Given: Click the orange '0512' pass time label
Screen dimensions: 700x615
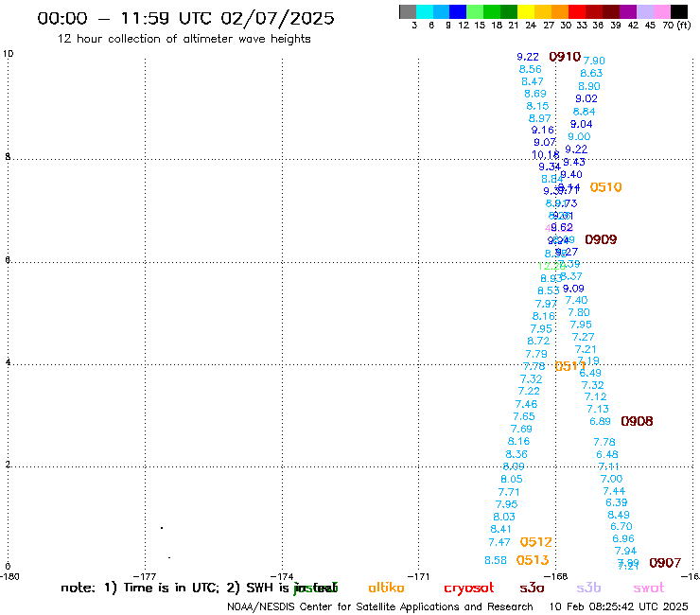Looking at the screenshot, I should pos(536,542).
